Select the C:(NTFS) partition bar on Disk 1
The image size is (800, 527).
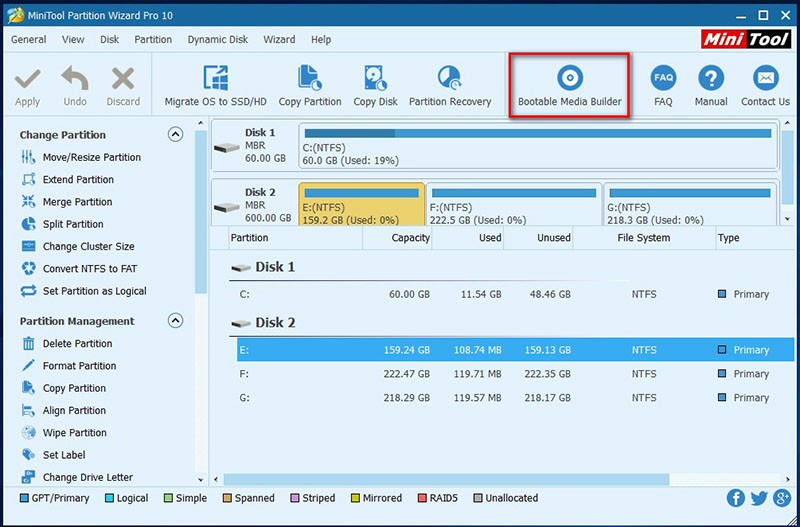coord(538,146)
